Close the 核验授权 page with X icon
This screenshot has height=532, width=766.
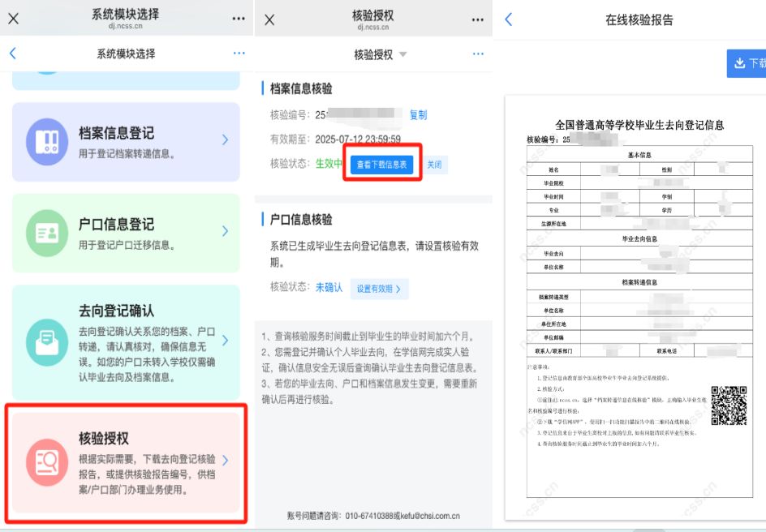pyautogui.click(x=270, y=19)
